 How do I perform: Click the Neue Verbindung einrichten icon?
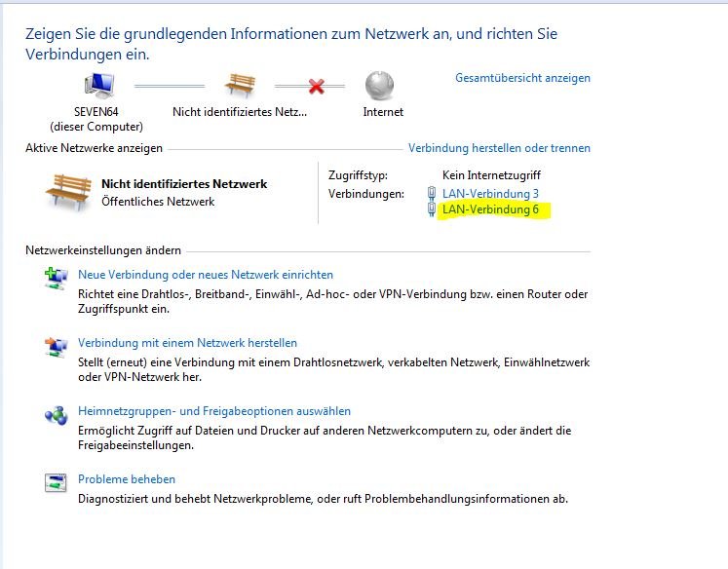(x=56, y=278)
